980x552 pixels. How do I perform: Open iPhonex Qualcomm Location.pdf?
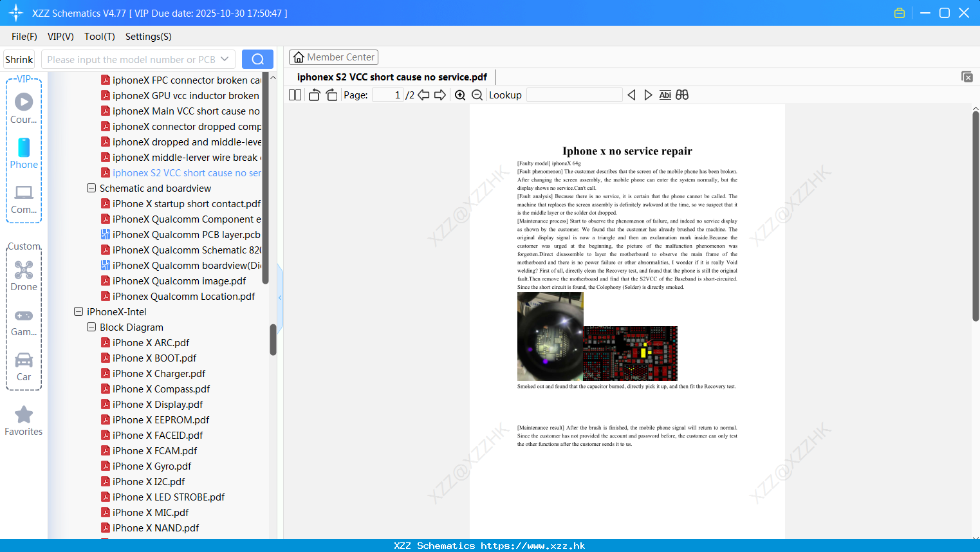pyautogui.click(x=178, y=297)
